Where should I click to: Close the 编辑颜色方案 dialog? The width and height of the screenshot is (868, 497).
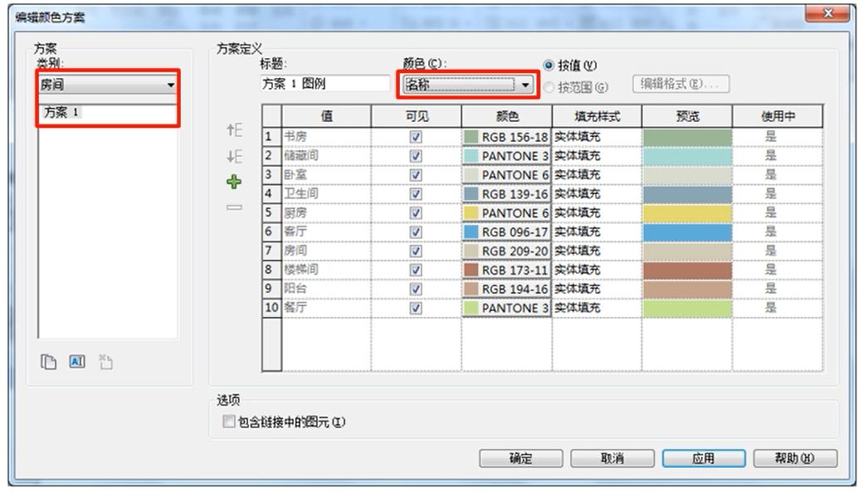pyautogui.click(x=827, y=13)
